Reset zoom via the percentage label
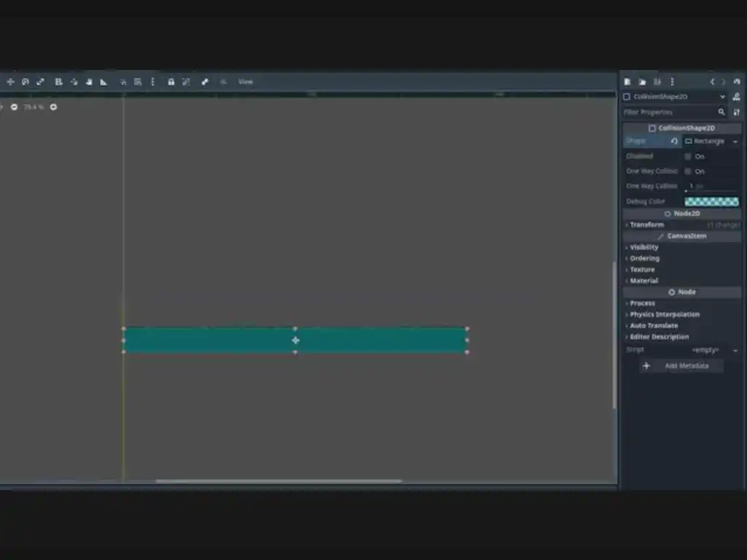Screen dimensions: 747x560 click(34, 107)
